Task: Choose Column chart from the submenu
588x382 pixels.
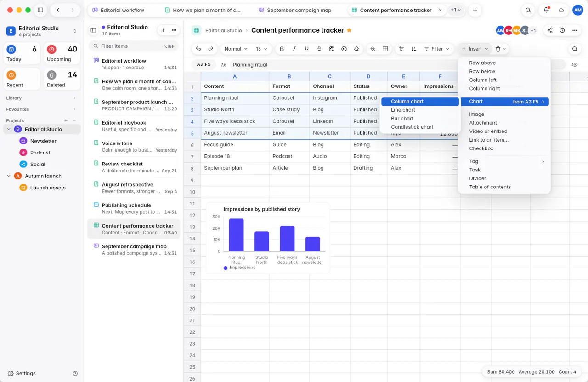Action: click(x=420, y=102)
